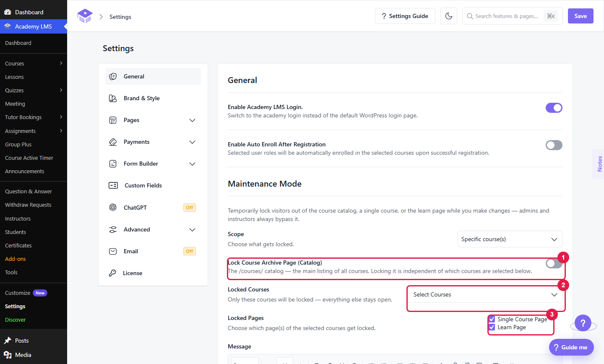Click the Guide me button
The width and height of the screenshot is (604, 364).
pyautogui.click(x=571, y=347)
